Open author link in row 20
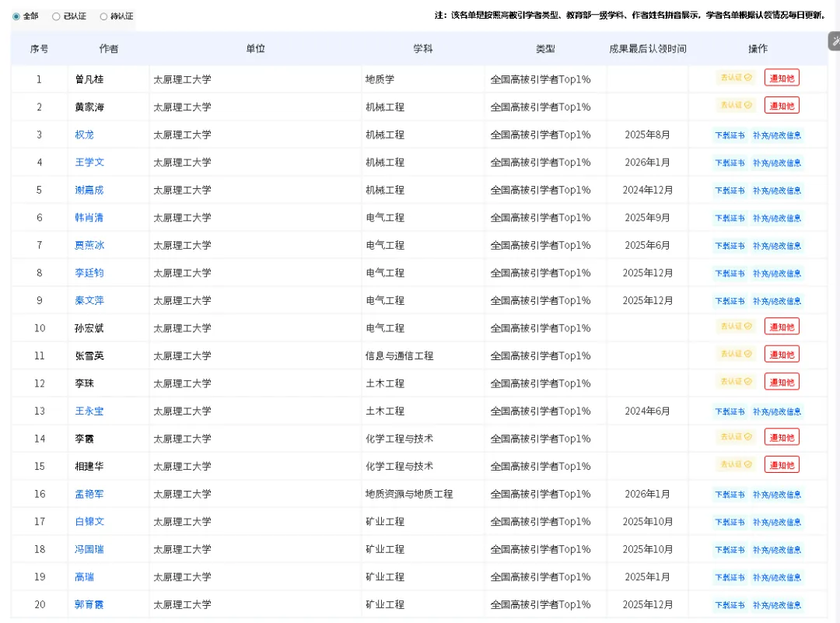This screenshot has height=623, width=840. point(89,605)
